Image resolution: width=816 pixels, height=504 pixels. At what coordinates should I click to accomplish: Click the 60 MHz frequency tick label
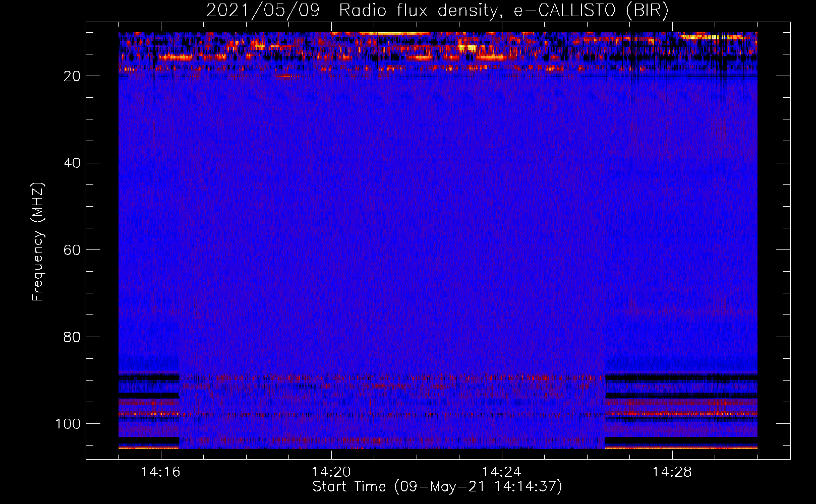[72, 250]
